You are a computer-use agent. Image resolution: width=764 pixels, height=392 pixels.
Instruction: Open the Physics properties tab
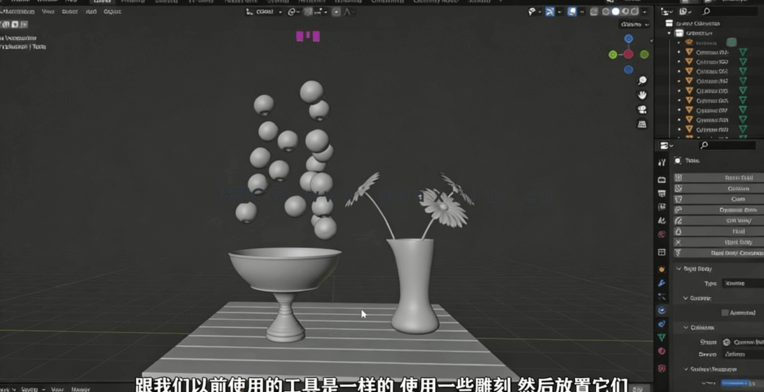[661, 310]
